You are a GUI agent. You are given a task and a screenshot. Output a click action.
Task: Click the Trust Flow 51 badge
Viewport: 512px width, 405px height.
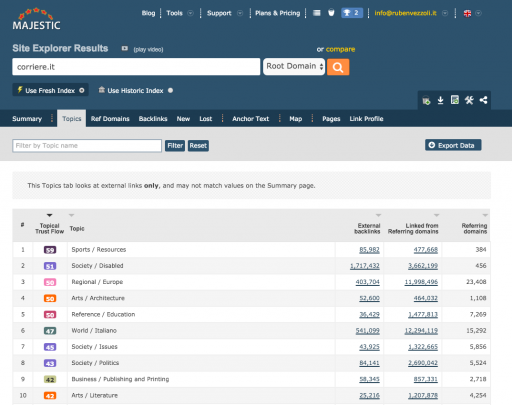click(x=50, y=266)
